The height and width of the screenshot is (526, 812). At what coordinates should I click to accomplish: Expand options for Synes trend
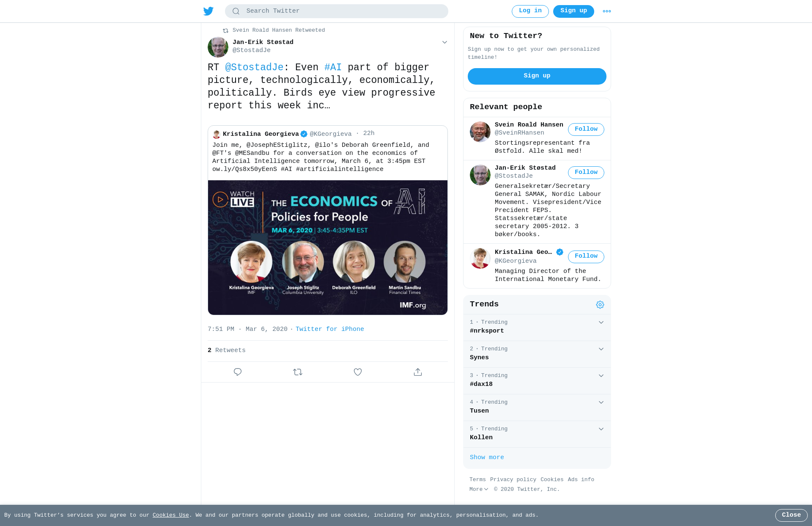tap(601, 349)
